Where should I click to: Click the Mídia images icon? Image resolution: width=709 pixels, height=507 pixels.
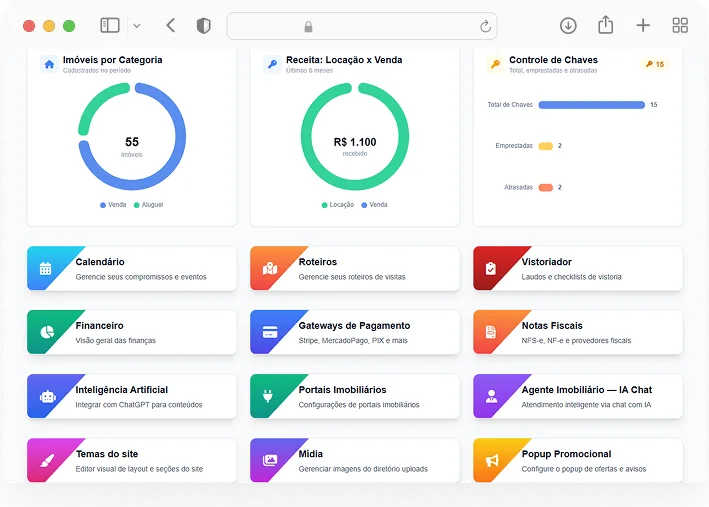click(270, 460)
